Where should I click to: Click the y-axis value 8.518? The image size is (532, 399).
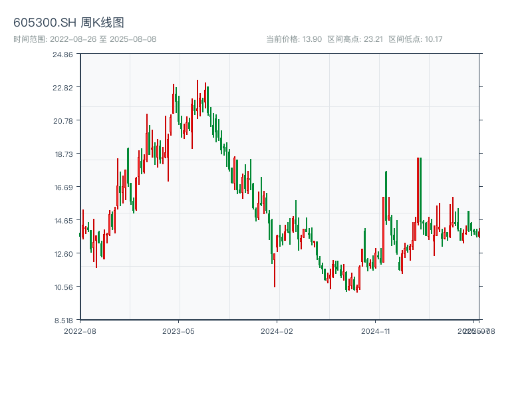tap(64, 321)
